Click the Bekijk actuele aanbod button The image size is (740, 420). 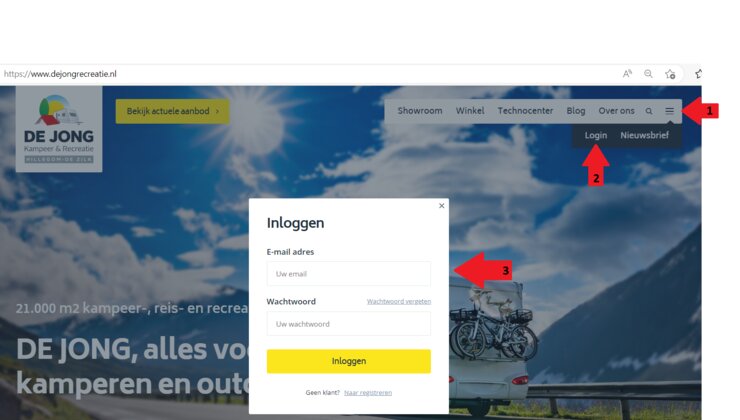click(x=173, y=111)
